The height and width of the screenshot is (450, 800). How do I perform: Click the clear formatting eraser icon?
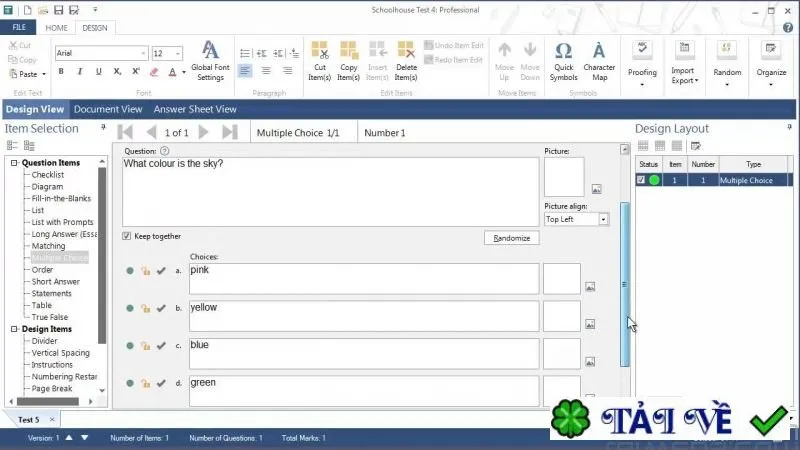[154, 72]
